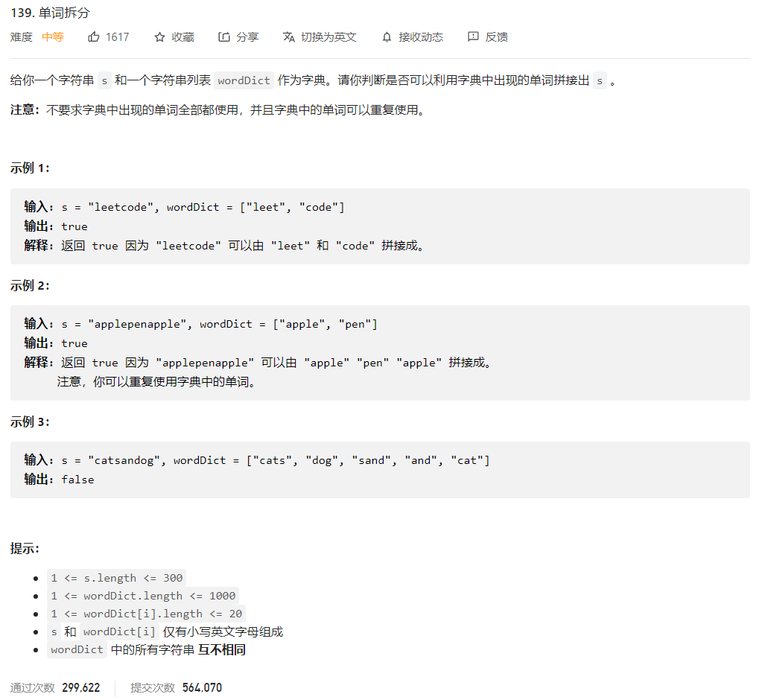Click the 示例 2 applepenapple code block
This screenshot has width=759, height=700.
click(380, 353)
